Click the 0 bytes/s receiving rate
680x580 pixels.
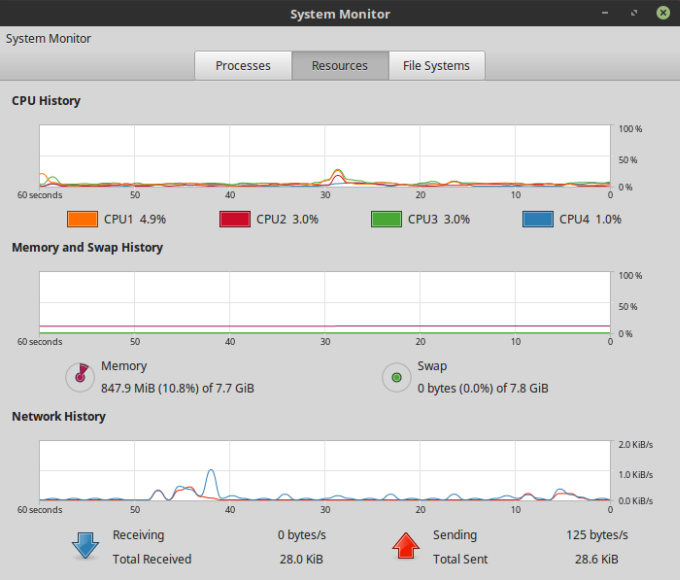[302, 535]
